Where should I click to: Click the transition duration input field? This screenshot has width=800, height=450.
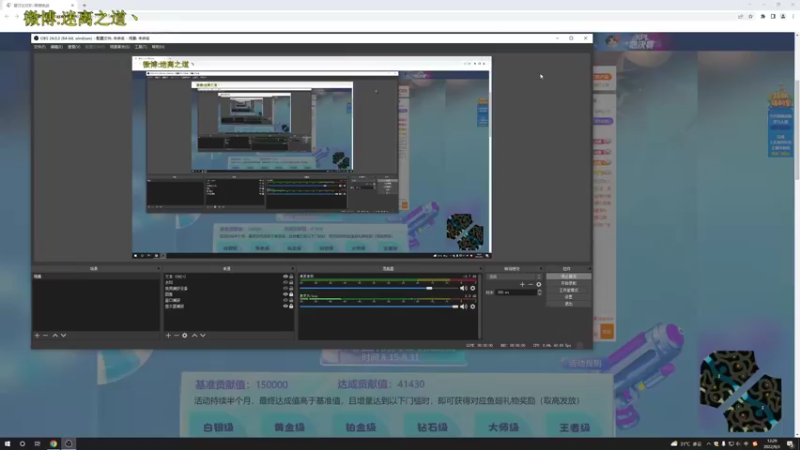point(516,292)
